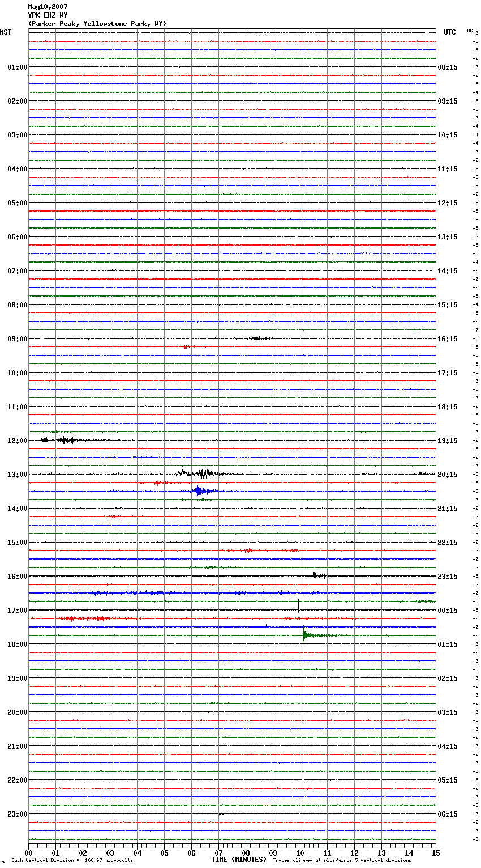Click the 14:15 UTC time label
481x868 pixels.
click(448, 271)
